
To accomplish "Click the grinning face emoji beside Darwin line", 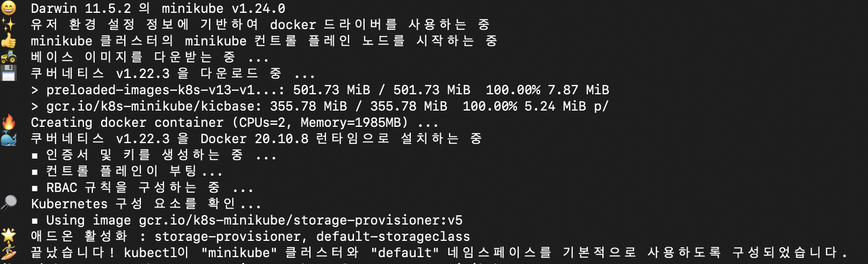I will 8,9.
